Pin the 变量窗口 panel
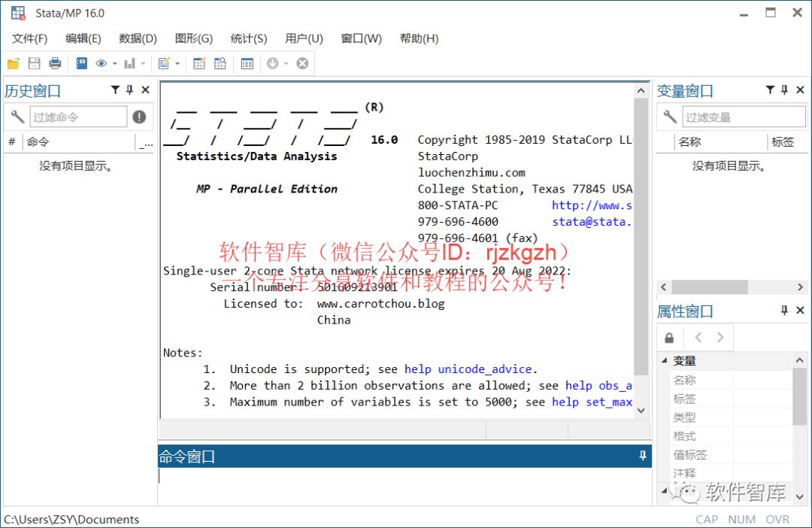This screenshot has height=528, width=812. [784, 90]
